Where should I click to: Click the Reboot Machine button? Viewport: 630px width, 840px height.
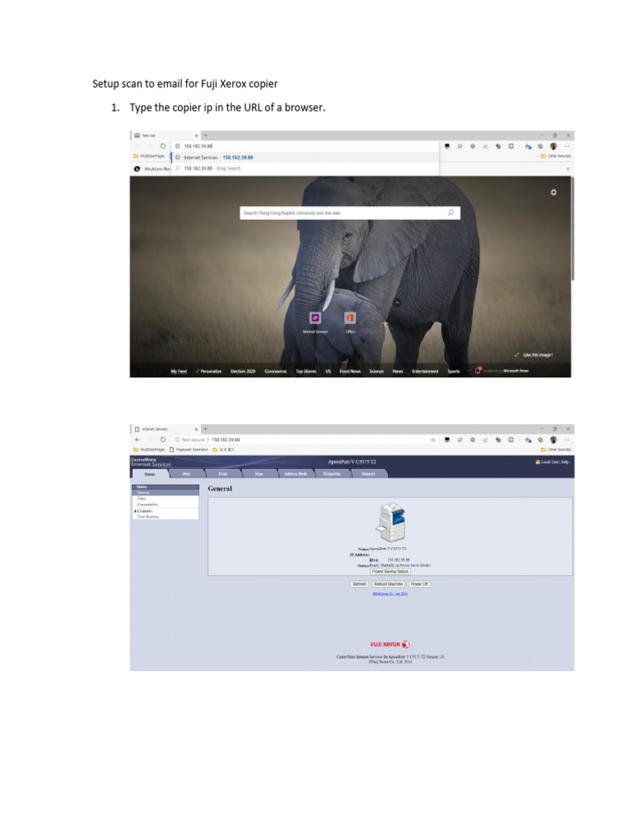pyautogui.click(x=388, y=584)
